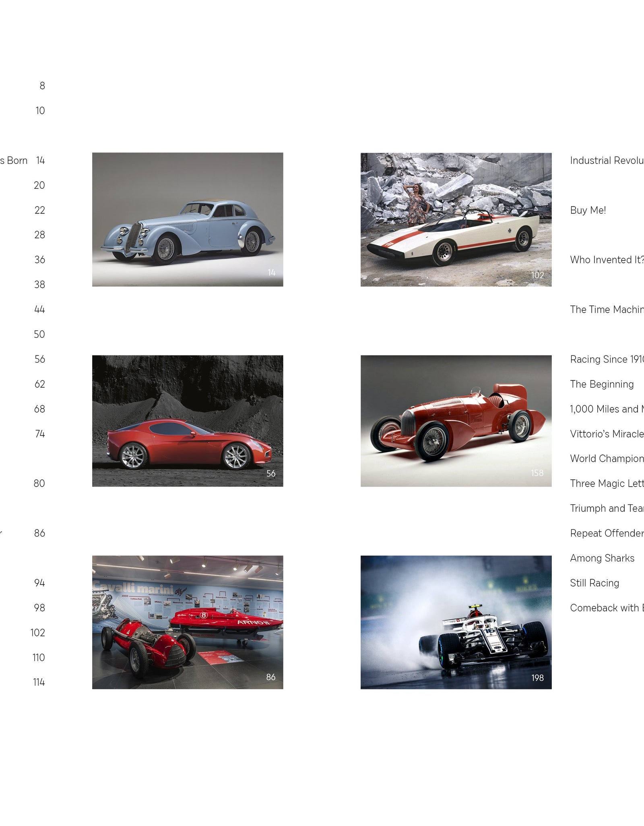This screenshot has width=644, height=826.
Task: Select the 'Racing Since 191' chapter title
Action: pyautogui.click(x=607, y=359)
